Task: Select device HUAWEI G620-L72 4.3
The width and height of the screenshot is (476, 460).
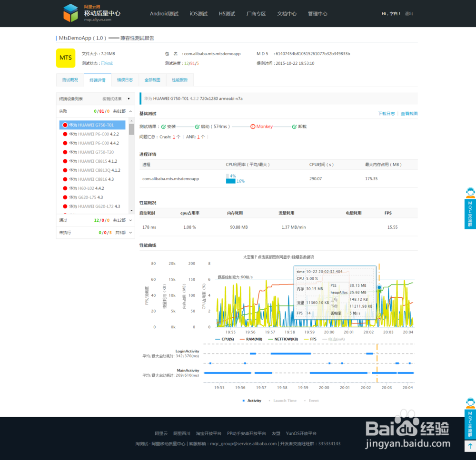Action: 94,206
